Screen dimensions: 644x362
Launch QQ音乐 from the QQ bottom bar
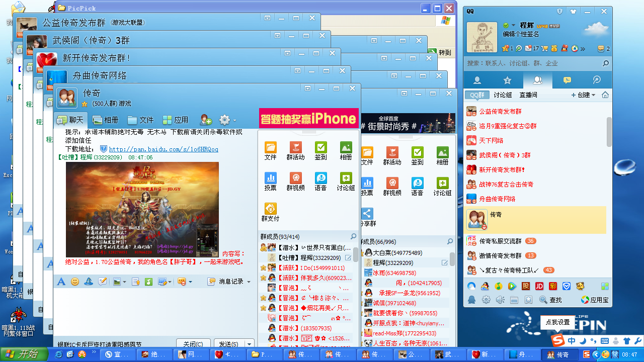pos(498,286)
